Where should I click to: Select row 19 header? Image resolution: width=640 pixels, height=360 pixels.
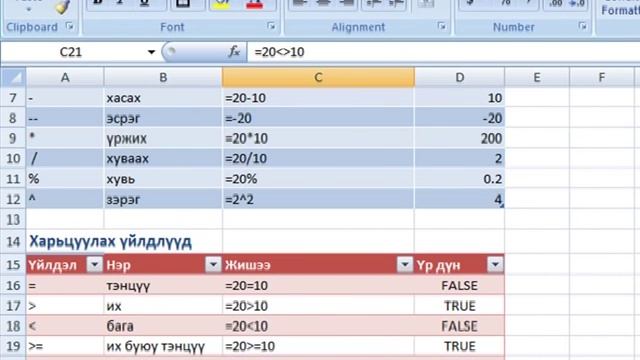13,346
